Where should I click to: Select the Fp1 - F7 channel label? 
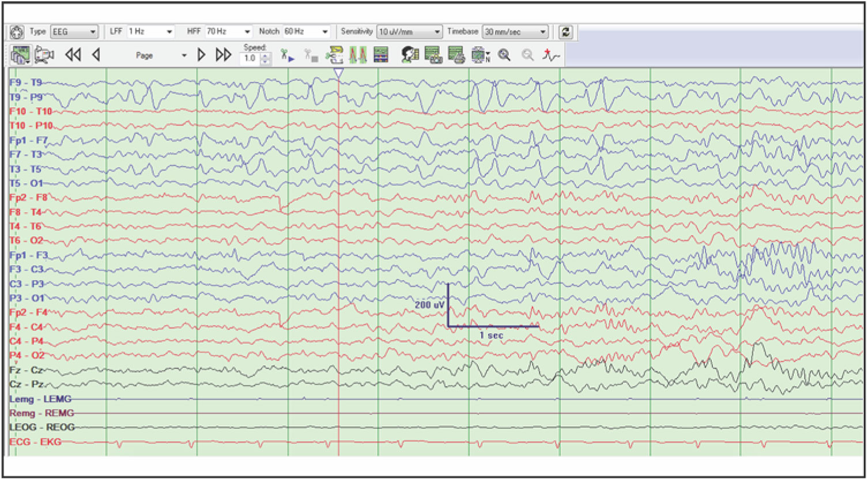28,140
